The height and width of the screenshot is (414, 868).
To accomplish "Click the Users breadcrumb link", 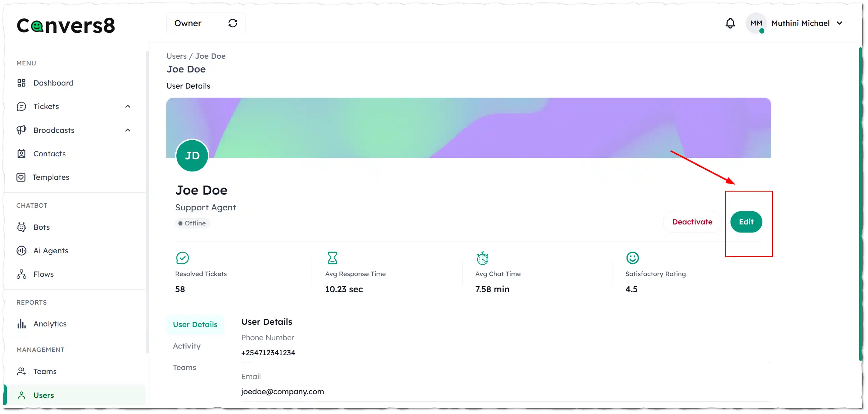I will tap(176, 56).
